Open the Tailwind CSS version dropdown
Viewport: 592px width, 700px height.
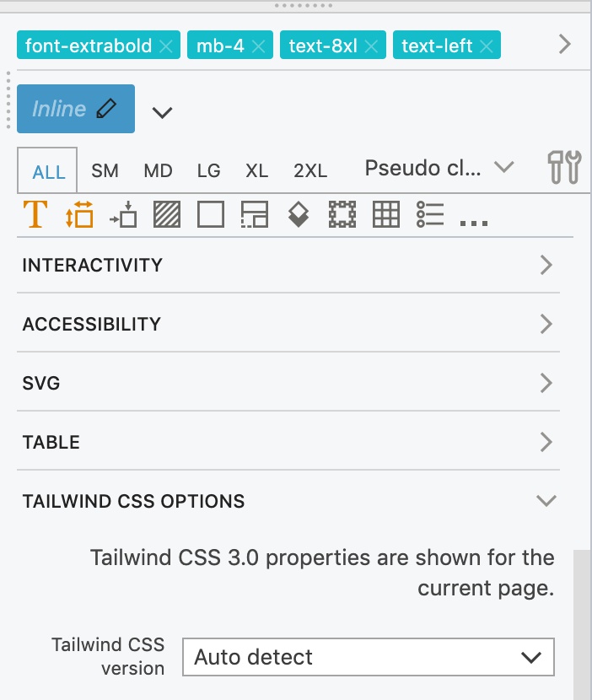coord(369,657)
